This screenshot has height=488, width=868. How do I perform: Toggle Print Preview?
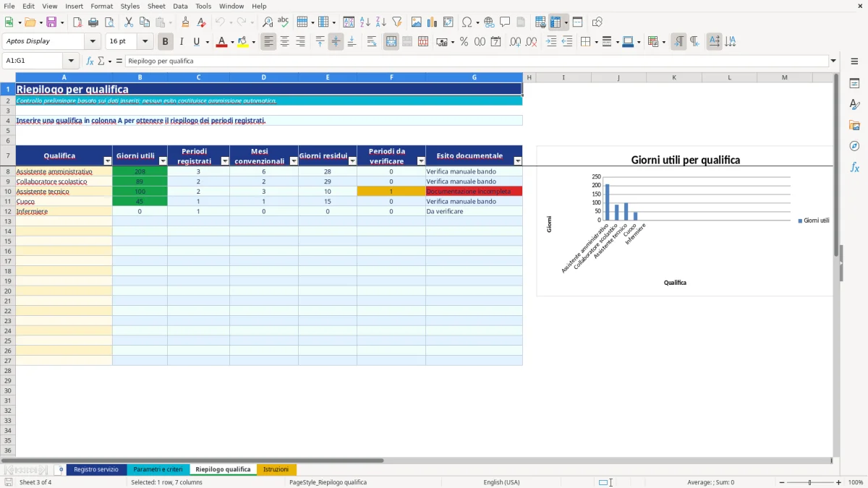(109, 22)
